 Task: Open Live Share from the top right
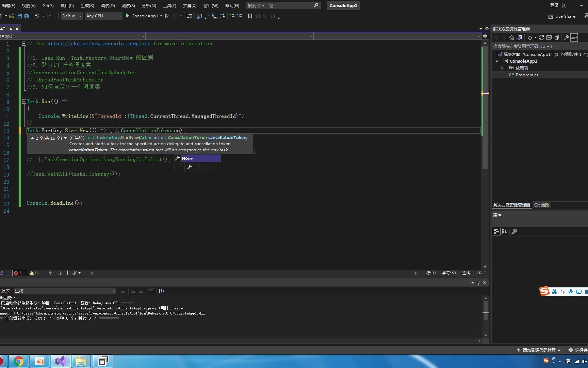click(x=562, y=16)
